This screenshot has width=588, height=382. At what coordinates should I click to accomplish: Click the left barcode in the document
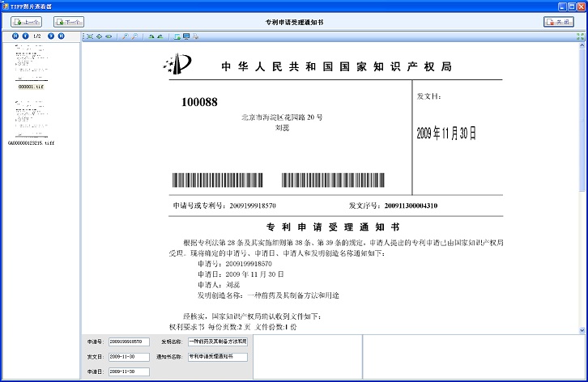click(x=218, y=180)
